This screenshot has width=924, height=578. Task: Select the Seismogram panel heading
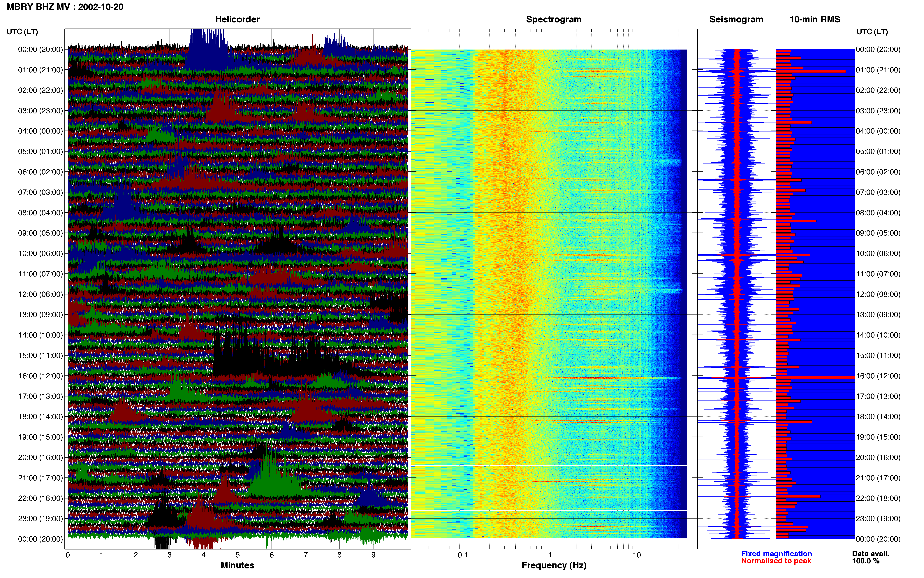(x=736, y=20)
